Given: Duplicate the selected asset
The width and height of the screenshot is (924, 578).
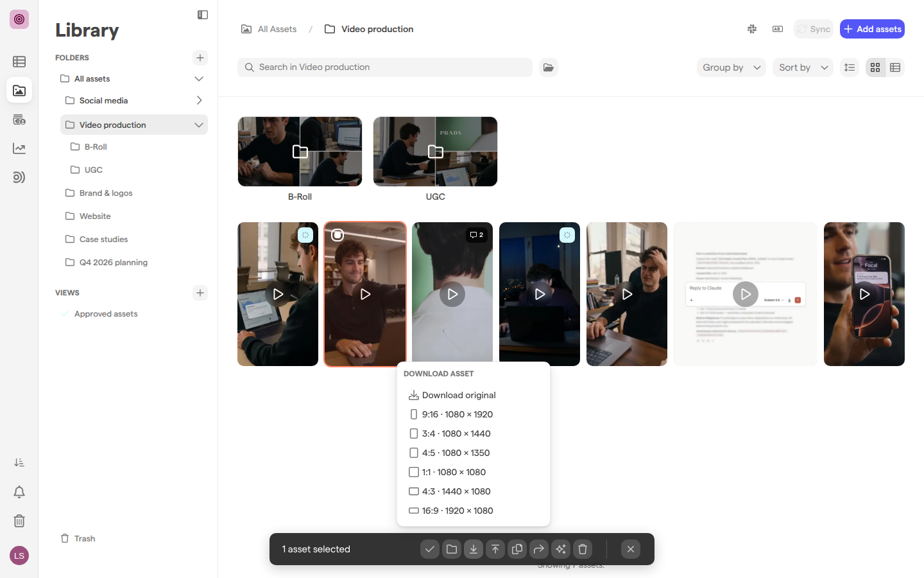Looking at the screenshot, I should pyautogui.click(x=517, y=549).
